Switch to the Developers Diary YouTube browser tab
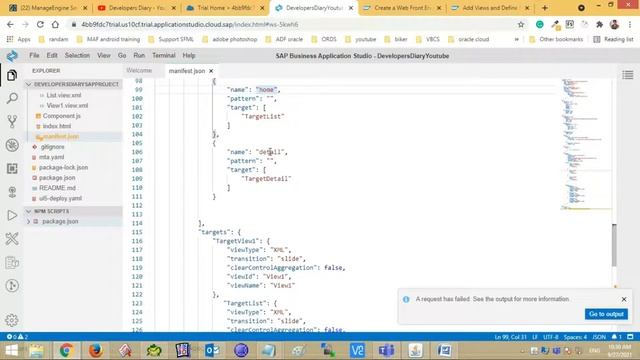The width and height of the screenshot is (640, 360). (x=137, y=8)
